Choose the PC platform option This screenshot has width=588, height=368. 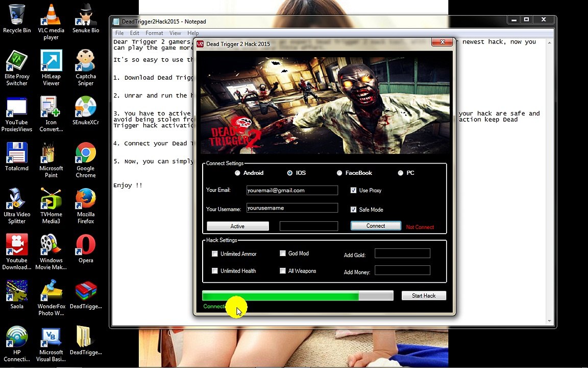[401, 173]
